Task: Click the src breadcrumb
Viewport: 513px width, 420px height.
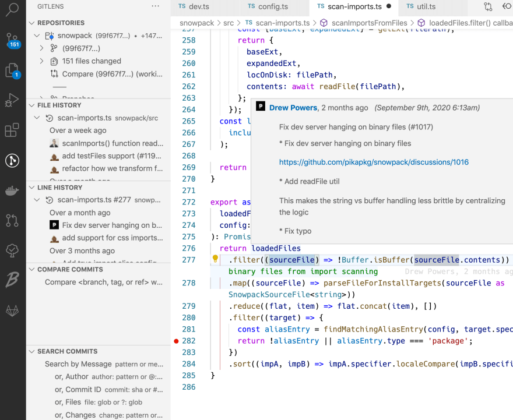Action: (x=229, y=23)
